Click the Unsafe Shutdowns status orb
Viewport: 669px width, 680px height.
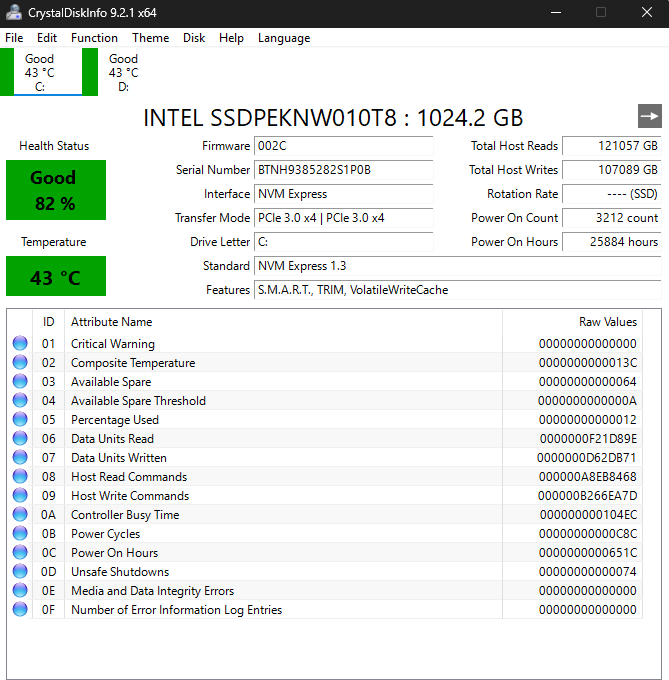tap(20, 572)
